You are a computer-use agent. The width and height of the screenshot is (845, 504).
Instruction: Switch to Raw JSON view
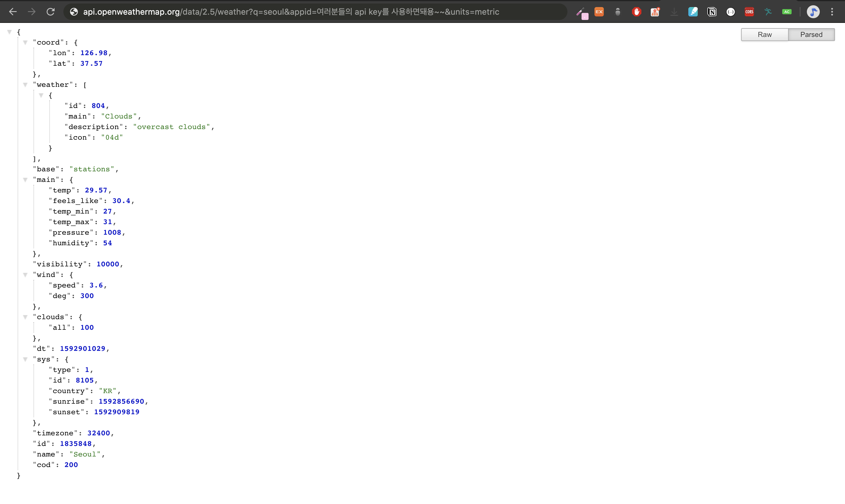pos(765,35)
